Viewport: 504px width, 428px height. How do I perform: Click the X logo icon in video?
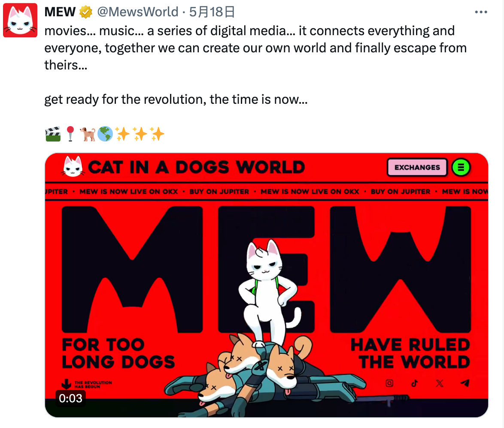pos(440,383)
